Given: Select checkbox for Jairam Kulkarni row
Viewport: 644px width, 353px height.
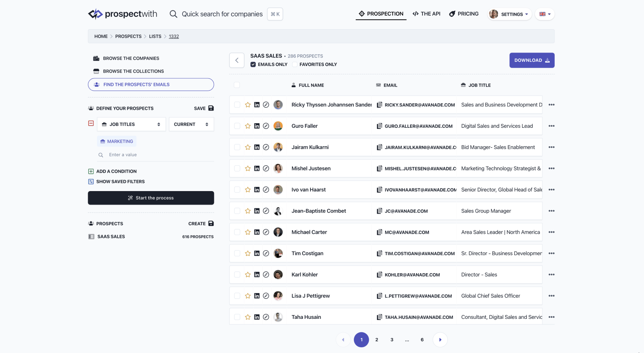Looking at the screenshot, I should click(x=237, y=147).
